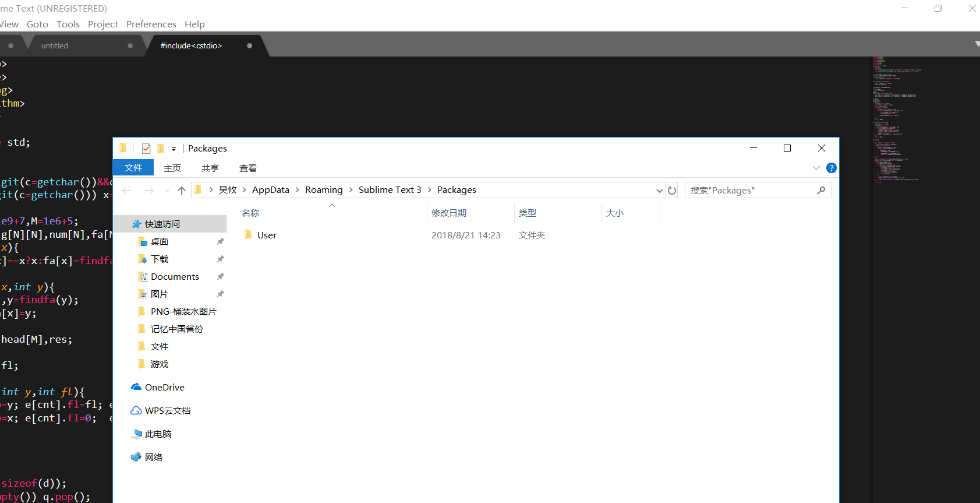This screenshot has width=980, height=503.
Task: Click the Explorer window's folder system icon
Action: (x=123, y=148)
